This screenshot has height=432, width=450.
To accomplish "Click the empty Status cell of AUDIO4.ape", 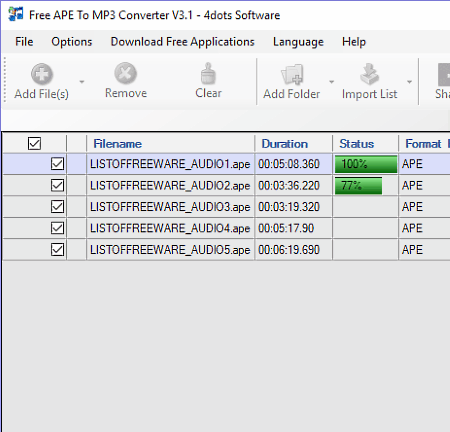I will 365,228.
